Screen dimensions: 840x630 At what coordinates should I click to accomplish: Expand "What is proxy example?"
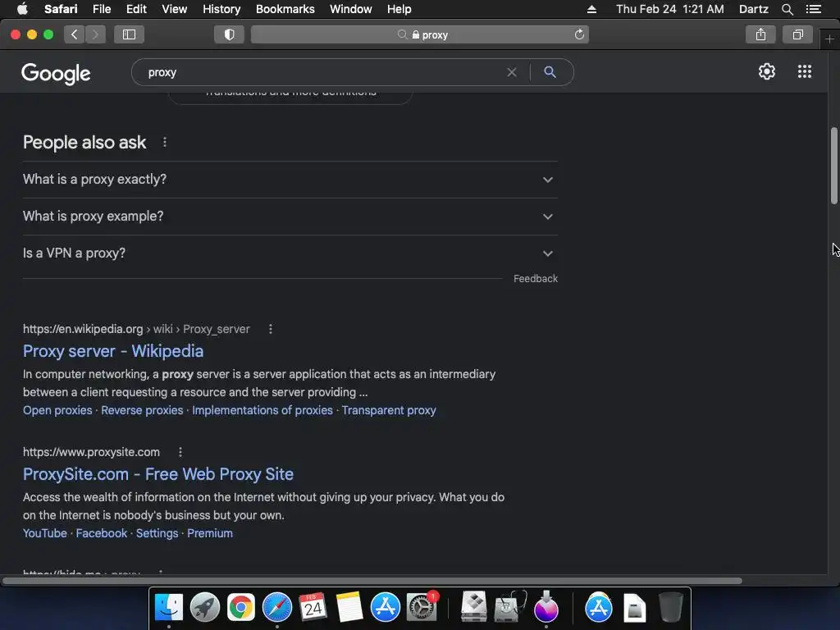290,217
